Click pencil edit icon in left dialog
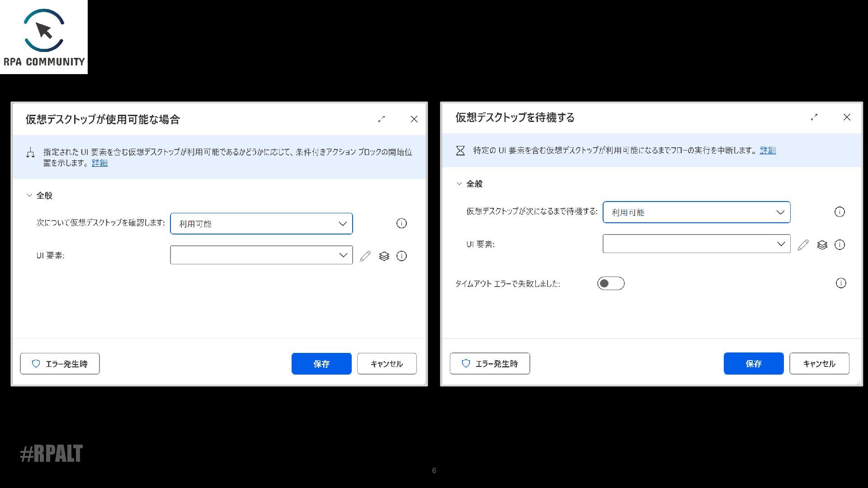Image resolution: width=868 pixels, height=488 pixels. [365, 256]
